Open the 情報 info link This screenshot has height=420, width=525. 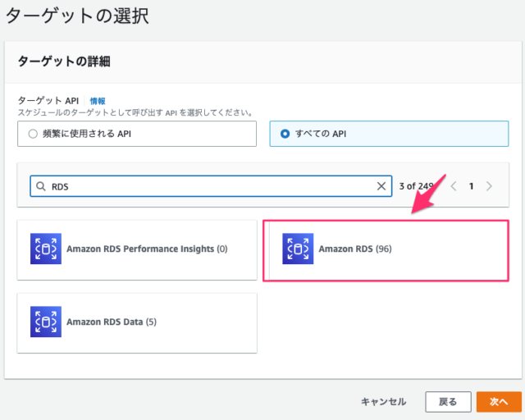coord(98,101)
